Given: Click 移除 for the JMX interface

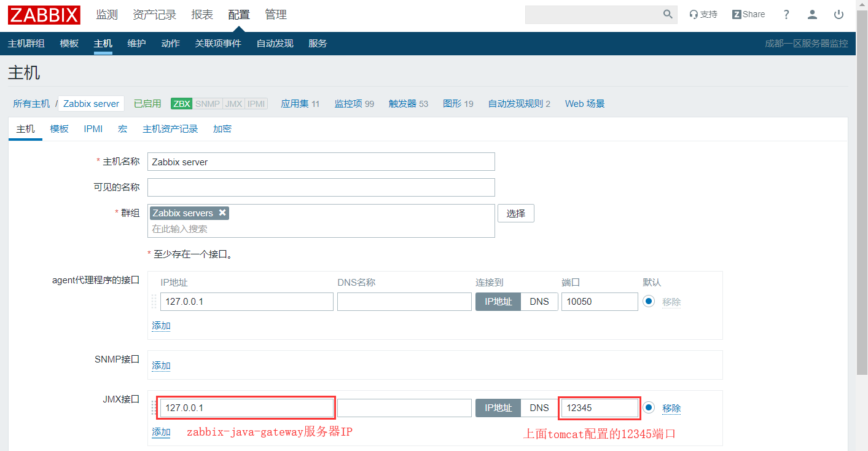Looking at the screenshot, I should point(671,408).
